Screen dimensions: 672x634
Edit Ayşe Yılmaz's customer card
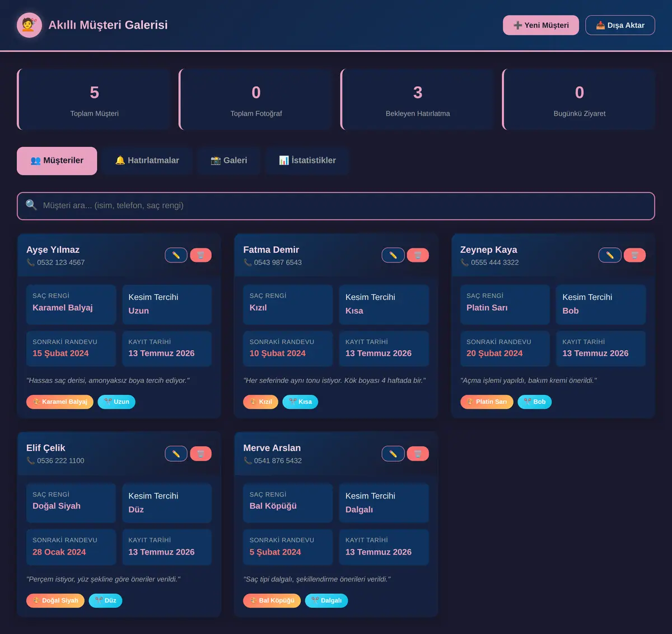[176, 255]
